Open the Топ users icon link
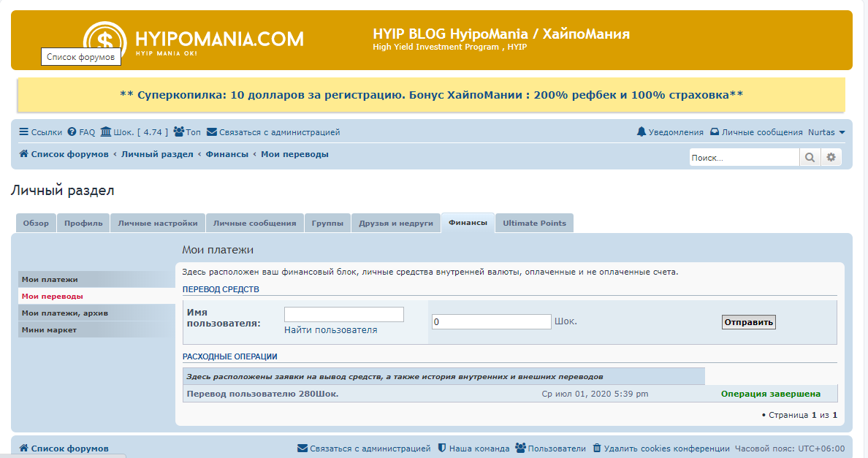 178,132
